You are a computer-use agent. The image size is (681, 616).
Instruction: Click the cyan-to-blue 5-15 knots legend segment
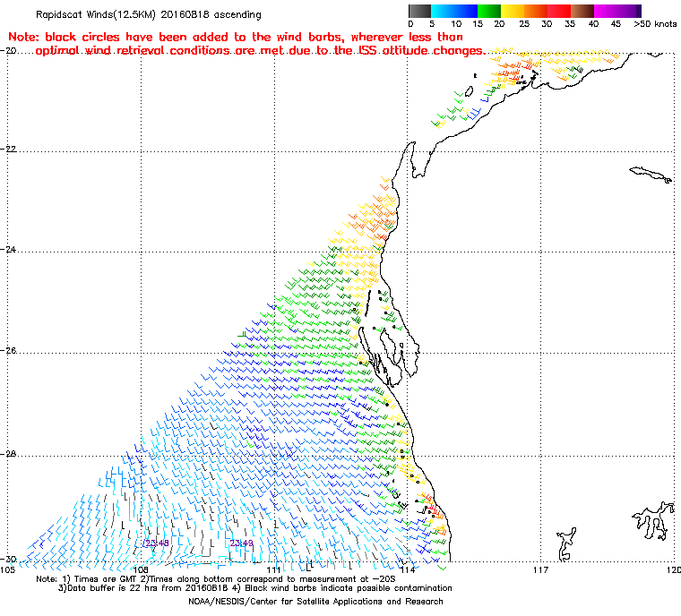(x=454, y=12)
